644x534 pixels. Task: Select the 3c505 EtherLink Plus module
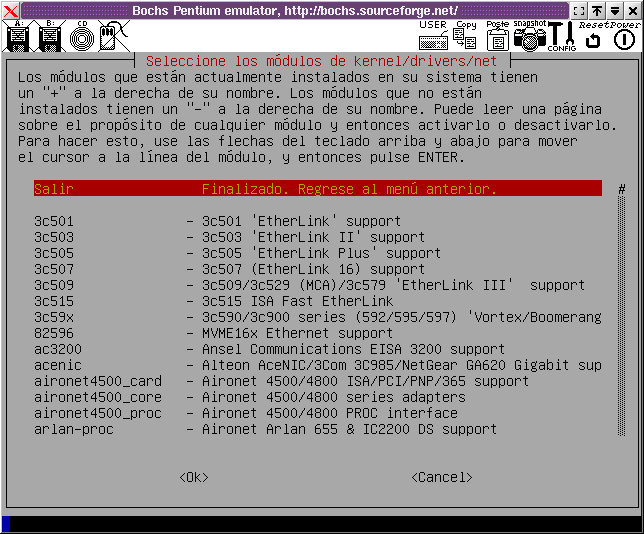pyautogui.click(x=318, y=253)
